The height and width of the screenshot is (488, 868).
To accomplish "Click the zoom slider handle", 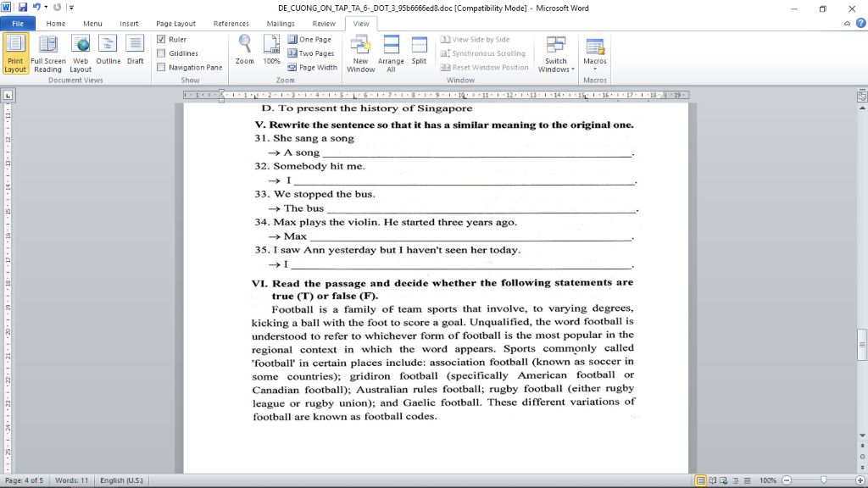I will click(824, 480).
